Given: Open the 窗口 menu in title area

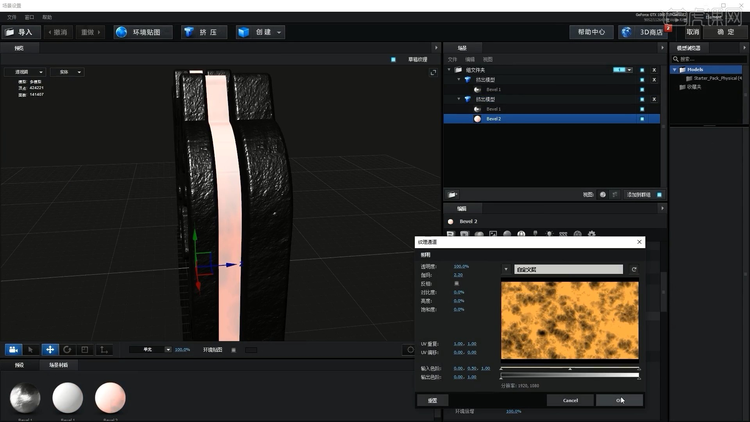Looking at the screenshot, I should 30,17.
